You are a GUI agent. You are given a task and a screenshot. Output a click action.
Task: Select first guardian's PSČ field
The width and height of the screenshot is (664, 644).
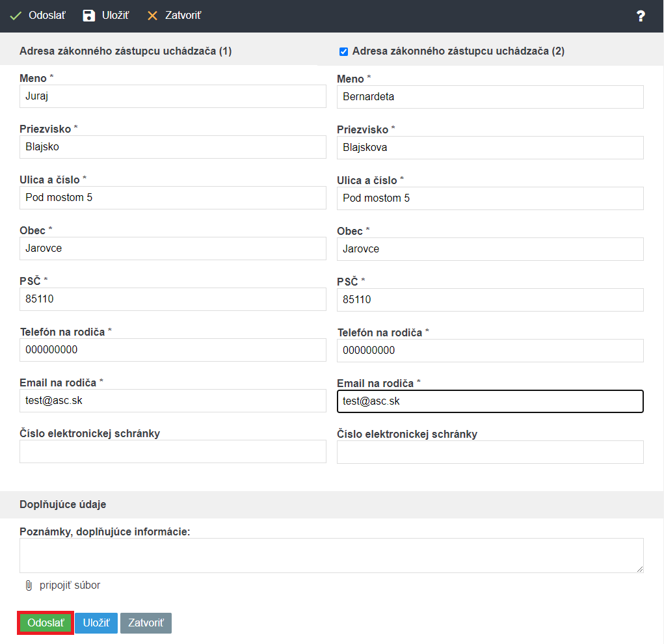click(172, 299)
